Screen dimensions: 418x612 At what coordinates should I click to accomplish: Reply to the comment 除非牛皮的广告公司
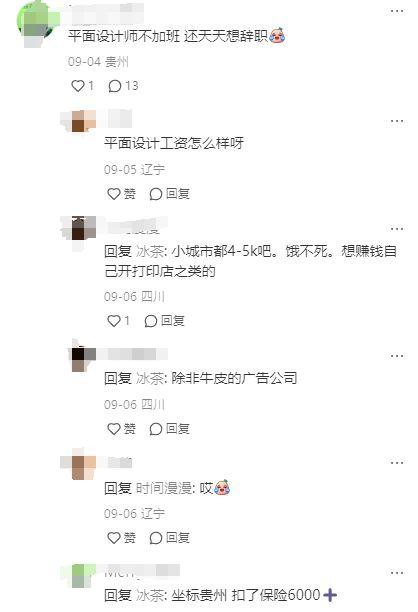point(169,429)
